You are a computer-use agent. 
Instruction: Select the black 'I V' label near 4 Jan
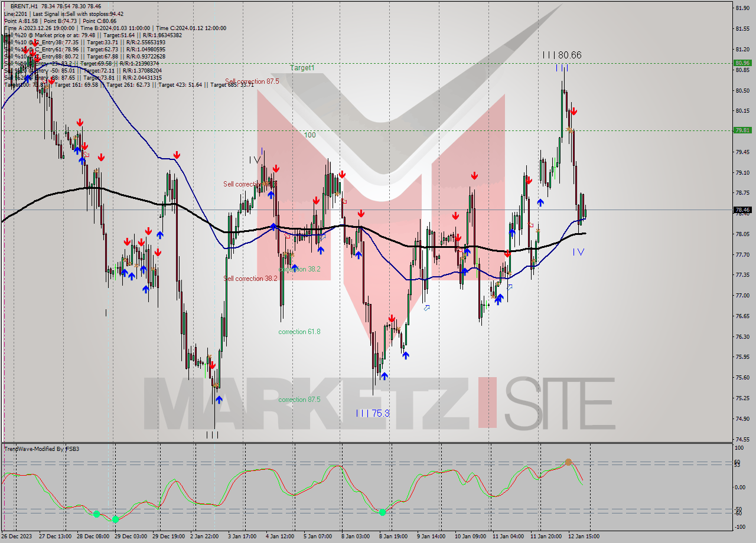click(255, 159)
